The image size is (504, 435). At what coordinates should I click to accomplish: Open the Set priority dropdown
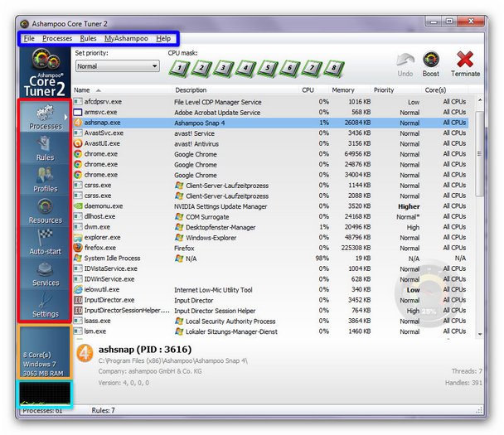coord(118,66)
